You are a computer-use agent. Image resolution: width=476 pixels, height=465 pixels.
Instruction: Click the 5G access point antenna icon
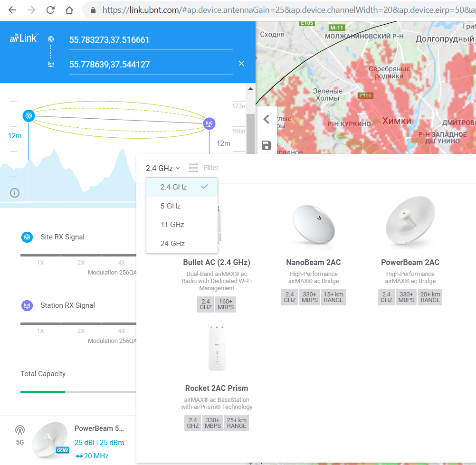pyautogui.click(x=20, y=430)
